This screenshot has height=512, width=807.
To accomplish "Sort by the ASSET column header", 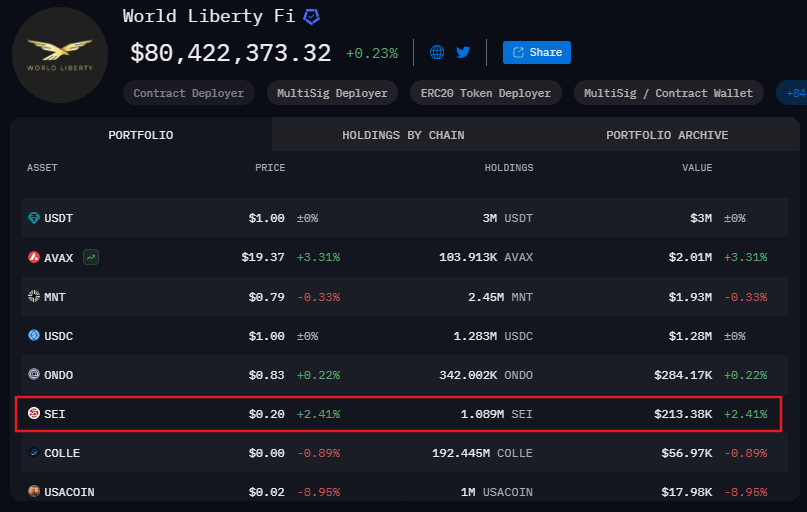I will coord(42,168).
